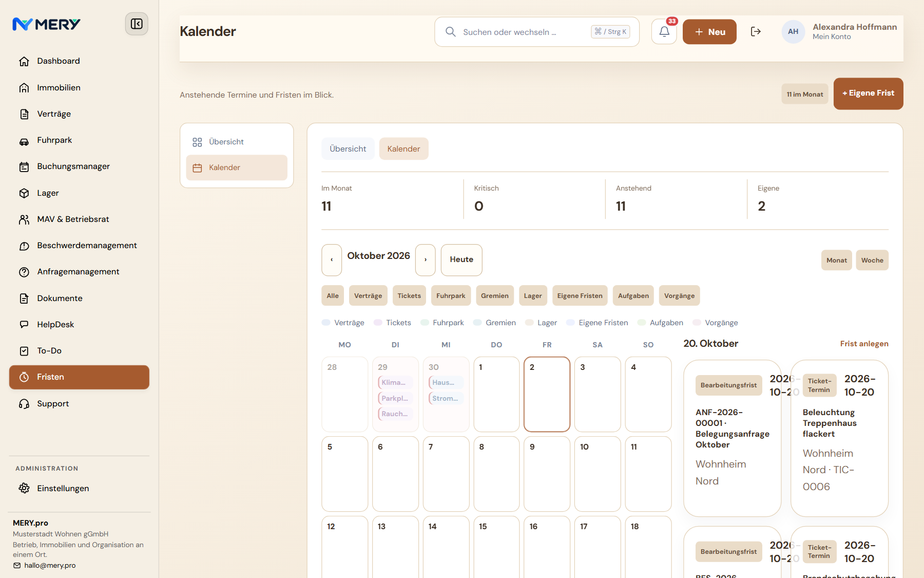Open Fristen in the sidebar

pyautogui.click(x=79, y=377)
